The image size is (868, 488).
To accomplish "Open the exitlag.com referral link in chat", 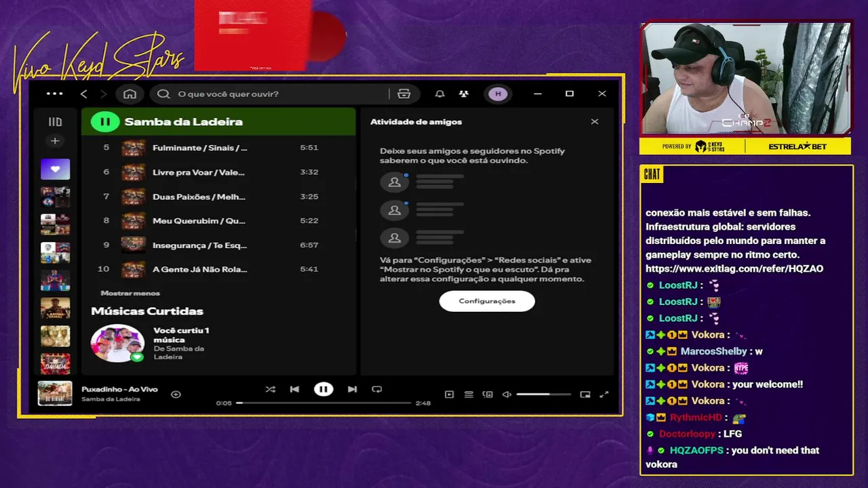I will pos(734,268).
